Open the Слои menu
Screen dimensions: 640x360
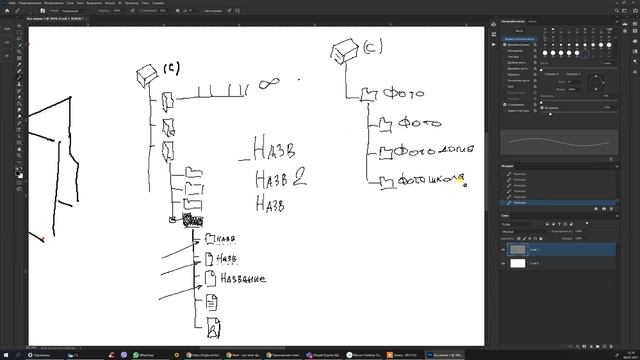coord(70,3)
